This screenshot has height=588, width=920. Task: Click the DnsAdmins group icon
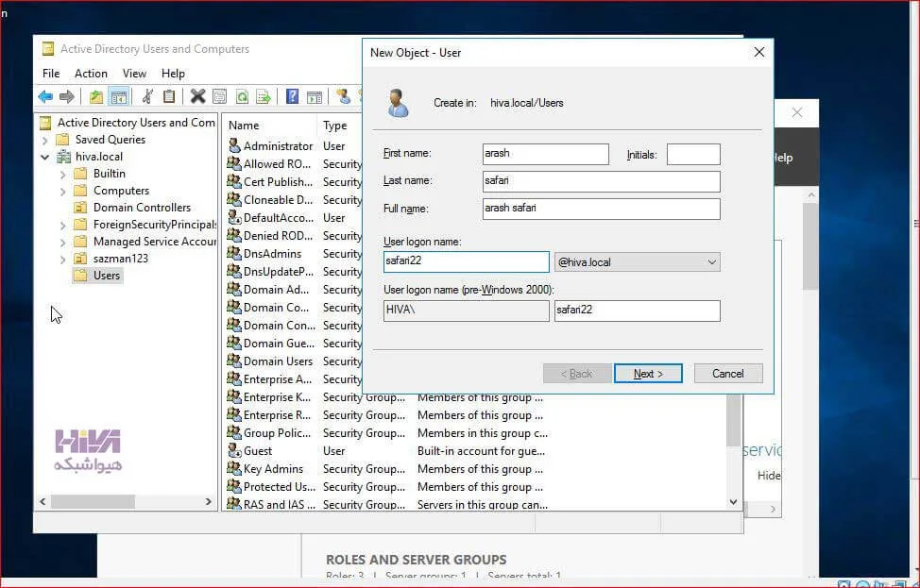coord(234,253)
